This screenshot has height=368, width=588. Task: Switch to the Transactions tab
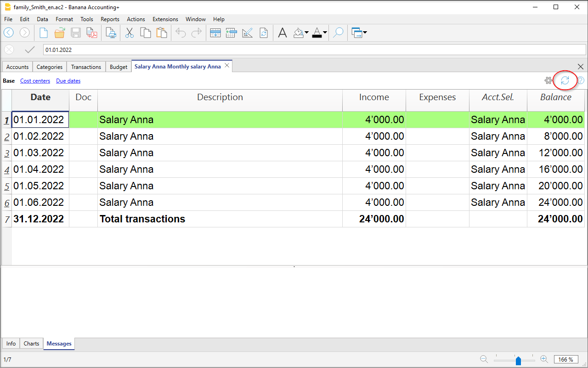pyautogui.click(x=86, y=67)
